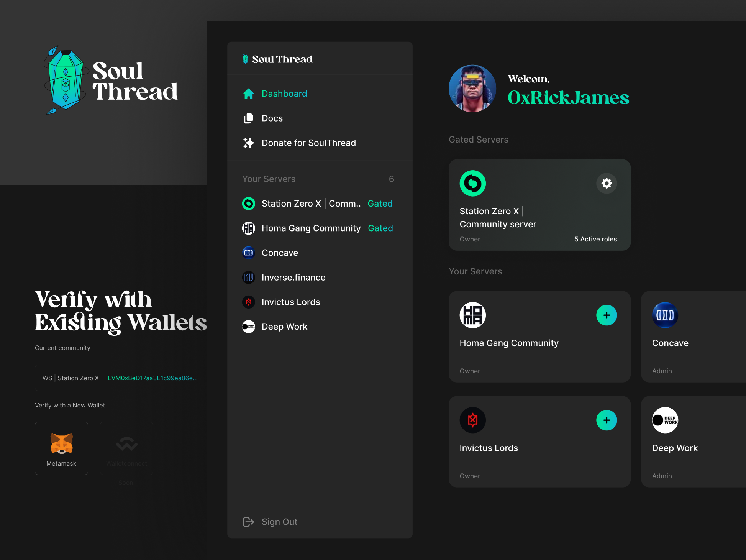Open Station Zero X Community server card title
Viewport: 746px width, 560px height.
[498, 218]
